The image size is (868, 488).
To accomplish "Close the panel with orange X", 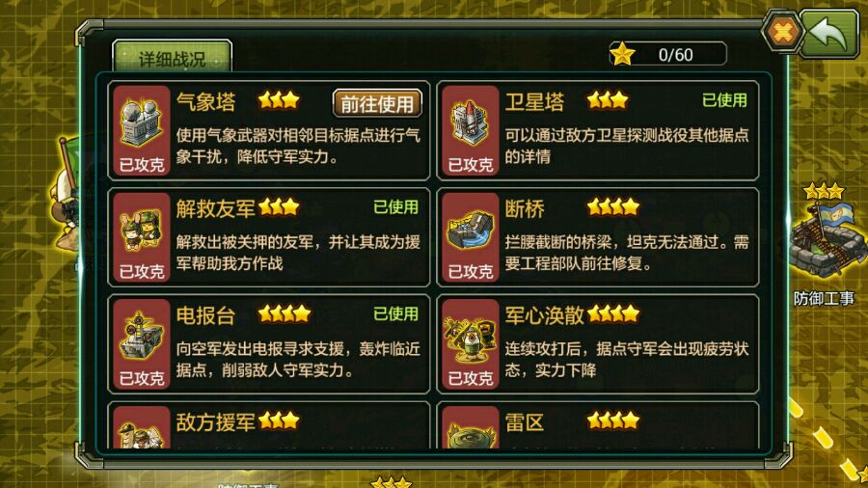I will (x=782, y=32).
